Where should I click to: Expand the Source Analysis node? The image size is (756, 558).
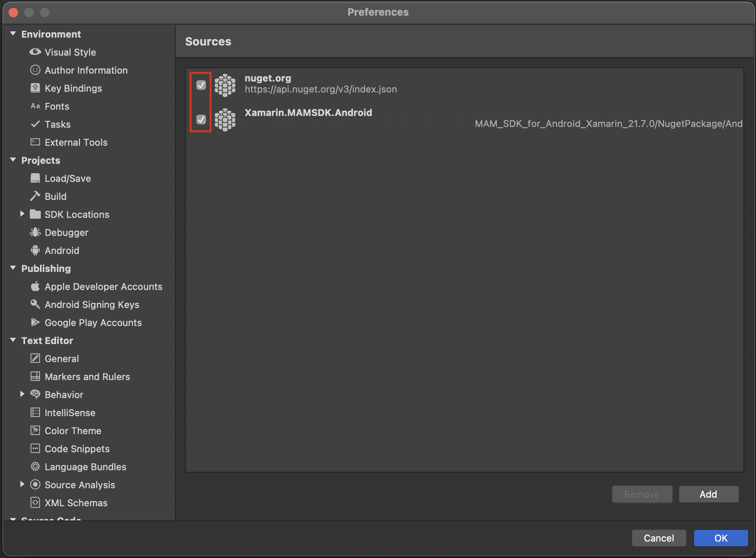coord(22,484)
